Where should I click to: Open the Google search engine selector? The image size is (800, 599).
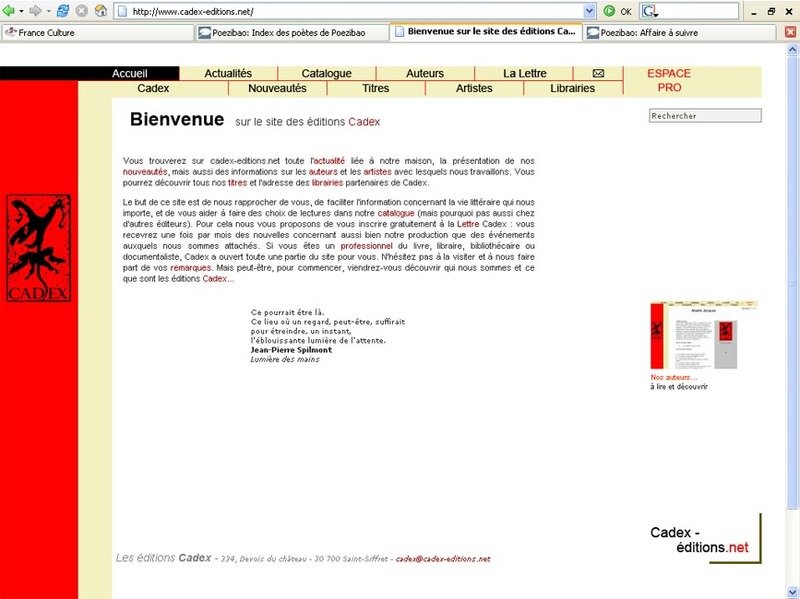coord(650,11)
